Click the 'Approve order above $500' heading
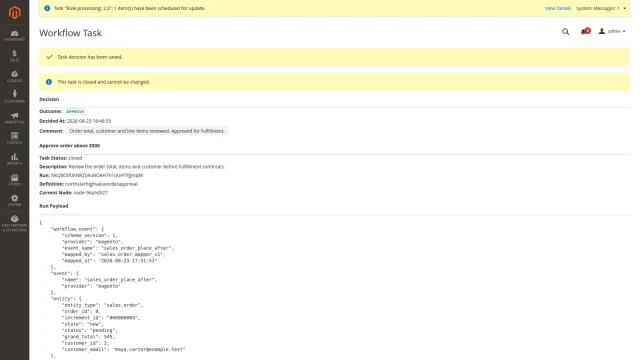This screenshot has width=640, height=360. [69, 145]
